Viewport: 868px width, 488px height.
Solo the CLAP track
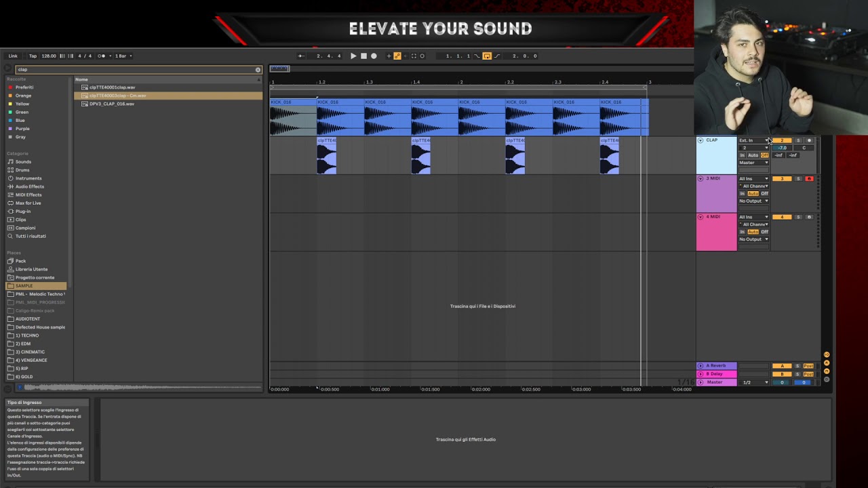pos(798,140)
